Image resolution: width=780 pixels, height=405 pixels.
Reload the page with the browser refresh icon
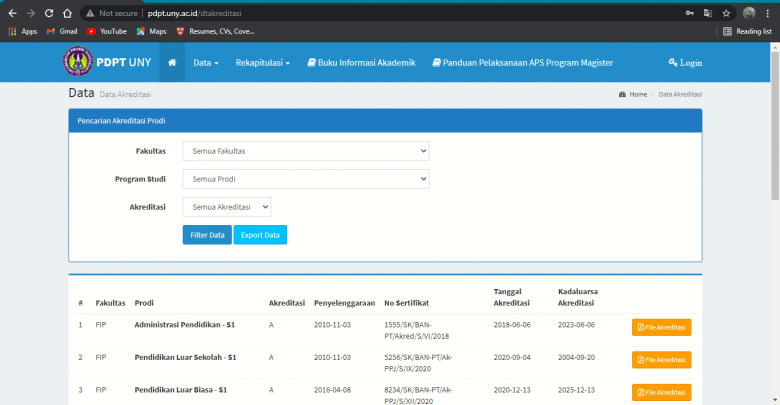point(48,14)
